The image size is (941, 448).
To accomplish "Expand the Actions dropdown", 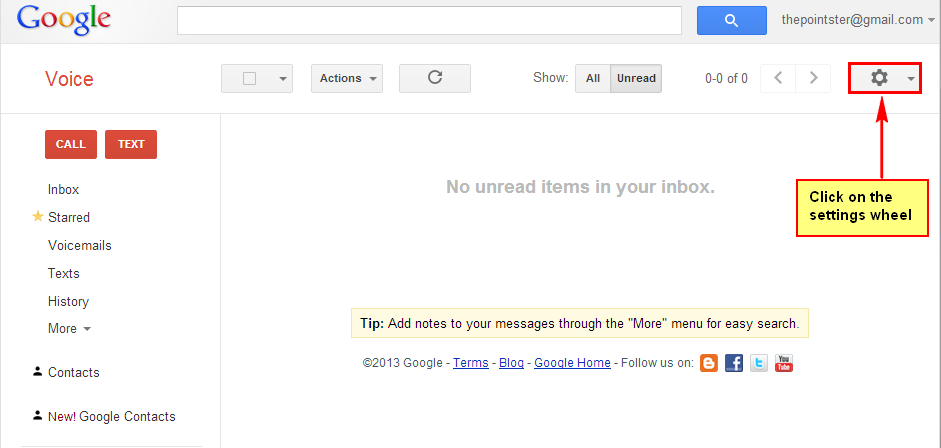I will pyautogui.click(x=347, y=79).
